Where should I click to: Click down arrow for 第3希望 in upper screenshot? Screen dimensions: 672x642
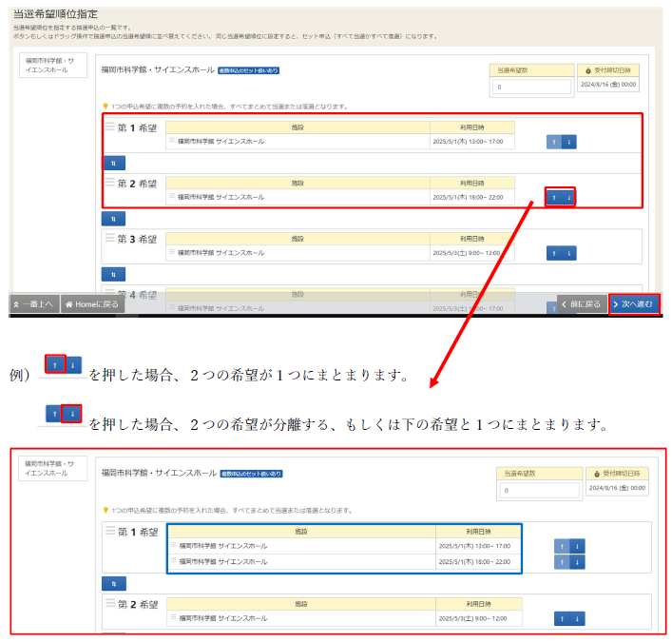[569, 253]
